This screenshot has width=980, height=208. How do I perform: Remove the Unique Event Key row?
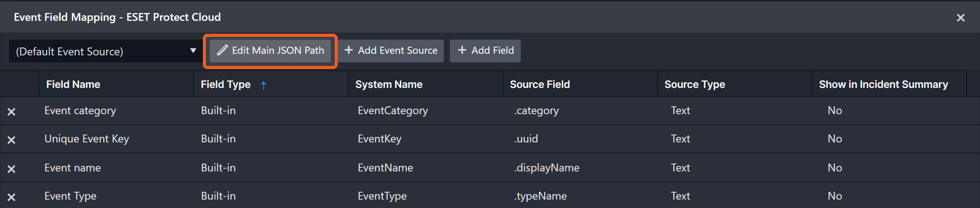11,140
